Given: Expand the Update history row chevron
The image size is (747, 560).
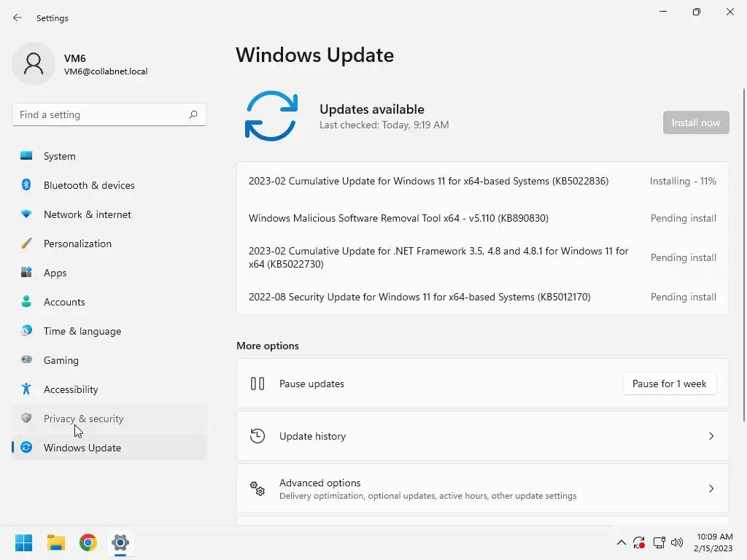Looking at the screenshot, I should (x=711, y=436).
